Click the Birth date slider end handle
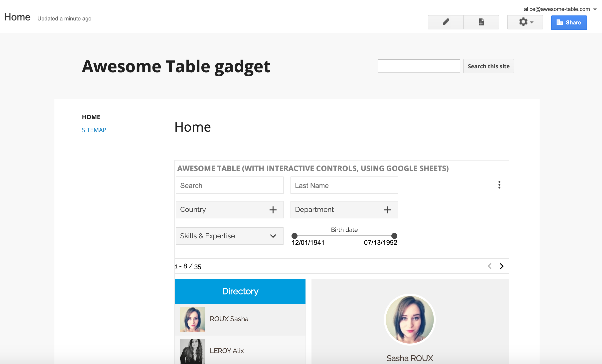This screenshot has width=602, height=364. [394, 236]
